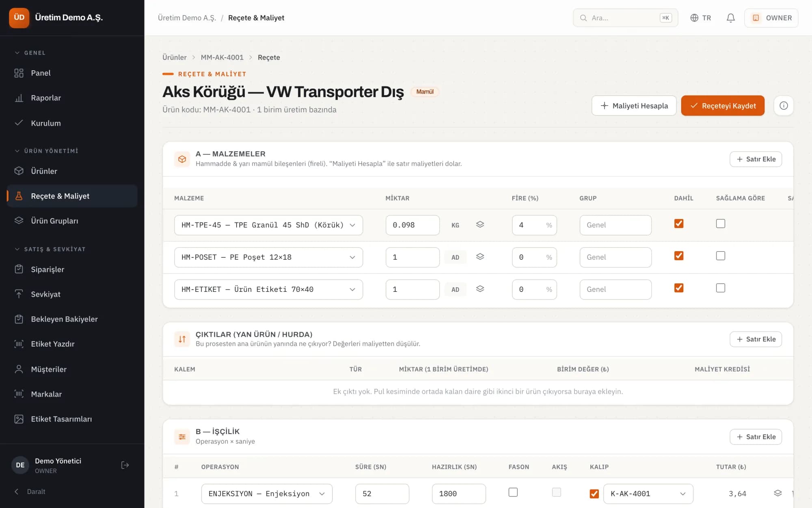The image size is (812, 508).
Task: Click layers icon in HM-POSET row
Action: point(480,256)
